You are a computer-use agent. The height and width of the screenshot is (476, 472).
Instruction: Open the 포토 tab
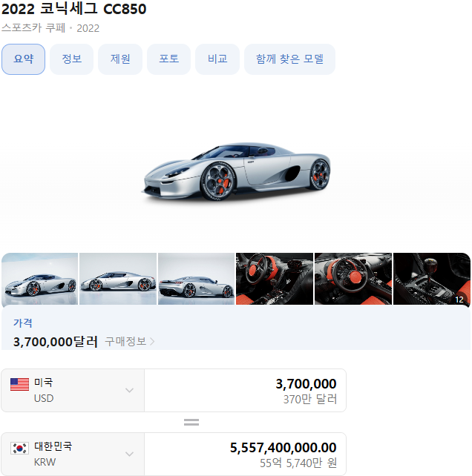(169, 59)
